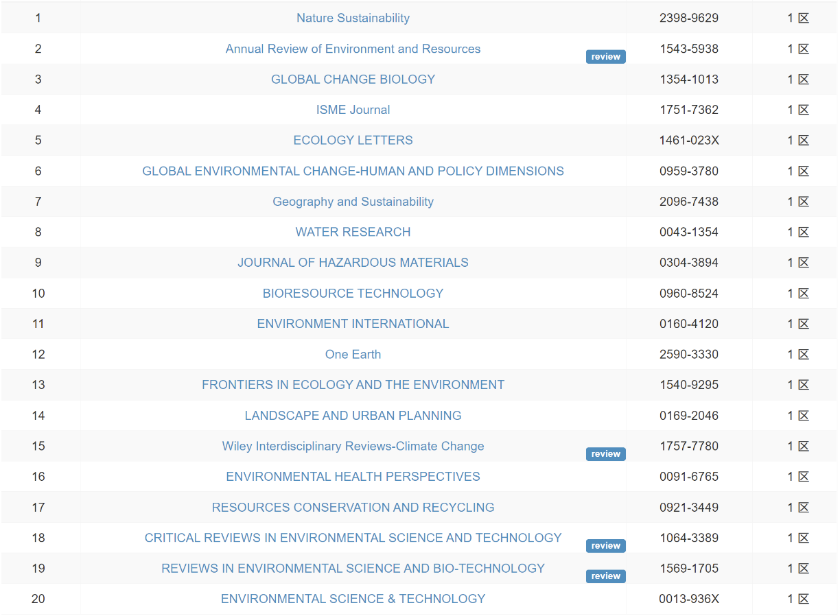
Task: Open ENVIRONMENTAL HEALTH PERSPECTIVES journal details
Action: tap(353, 476)
